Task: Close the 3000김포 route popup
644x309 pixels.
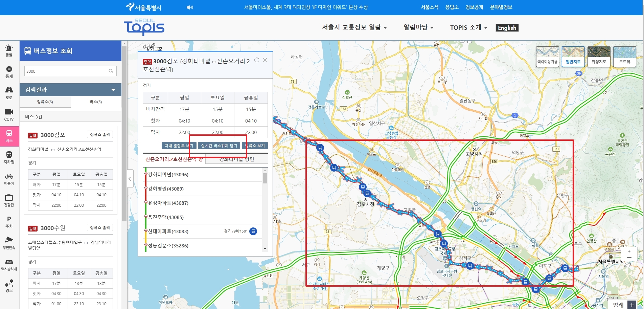Action: point(265,60)
